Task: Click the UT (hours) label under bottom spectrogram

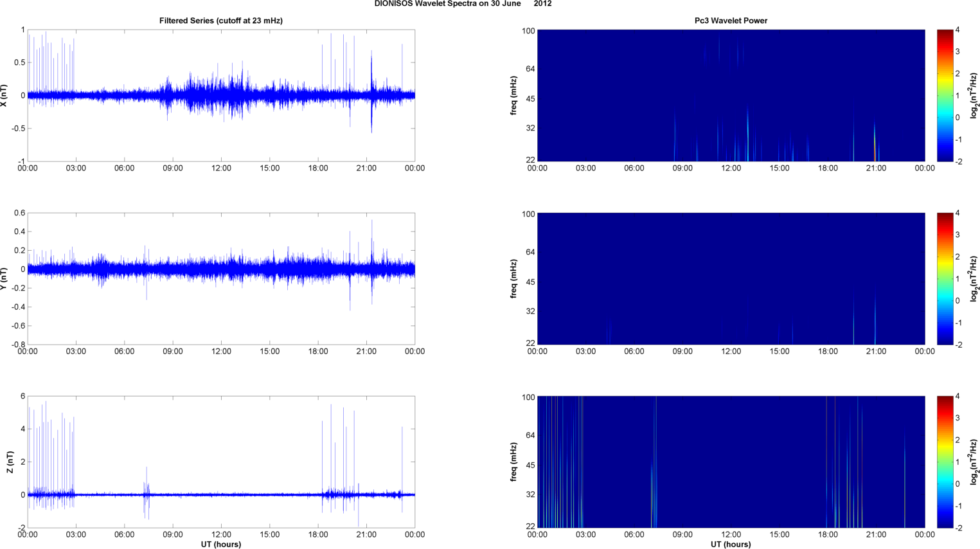Action: [x=731, y=544]
